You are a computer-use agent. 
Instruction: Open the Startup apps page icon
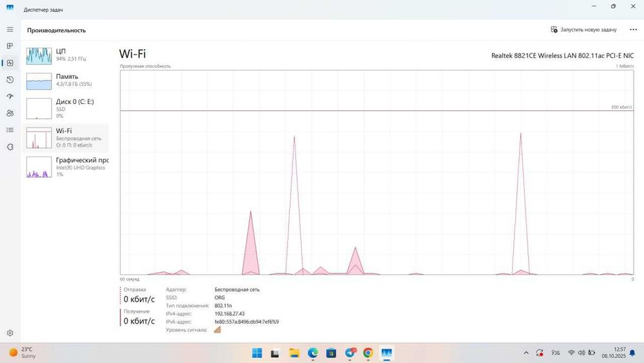(x=10, y=96)
